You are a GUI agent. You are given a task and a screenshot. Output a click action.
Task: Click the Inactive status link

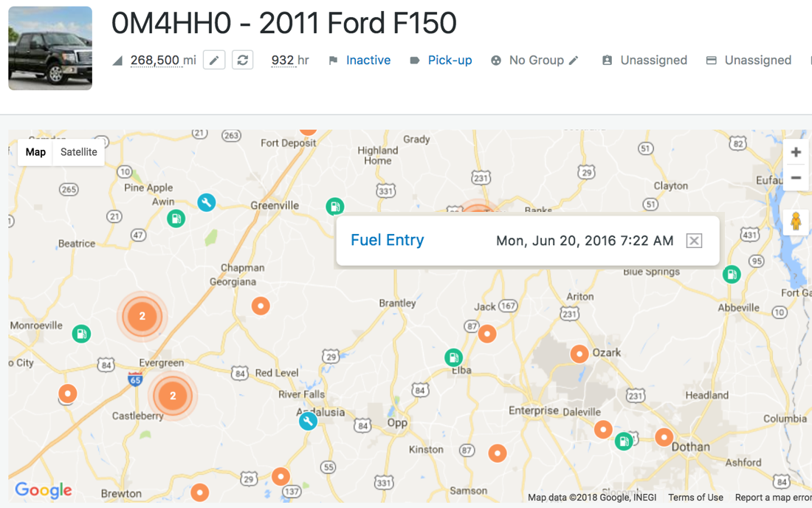[368, 61]
